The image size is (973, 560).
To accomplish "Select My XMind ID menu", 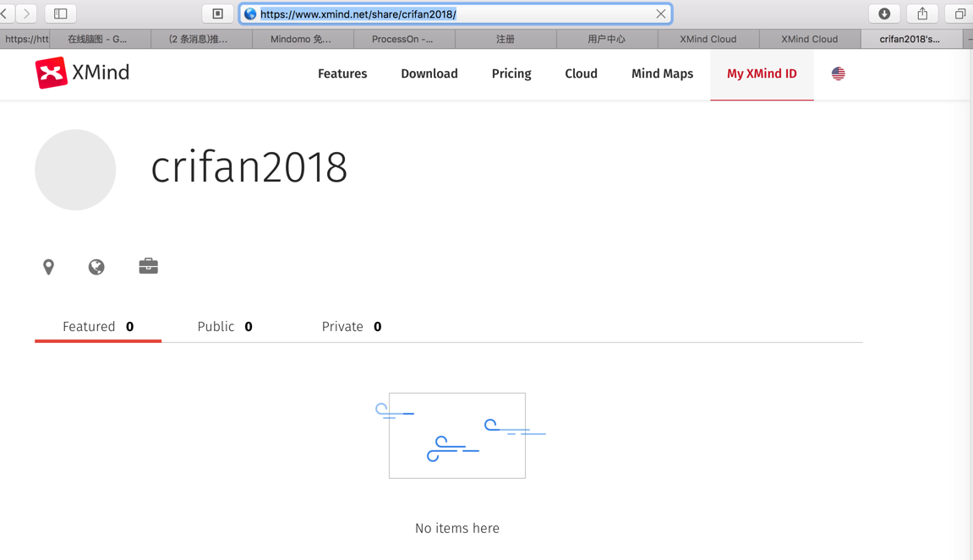I will pyautogui.click(x=762, y=73).
